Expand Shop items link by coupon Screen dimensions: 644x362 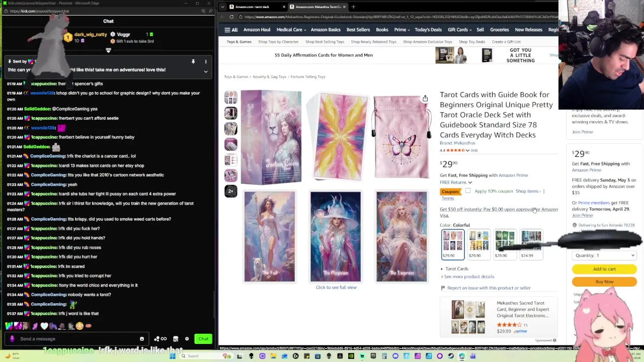point(528,191)
